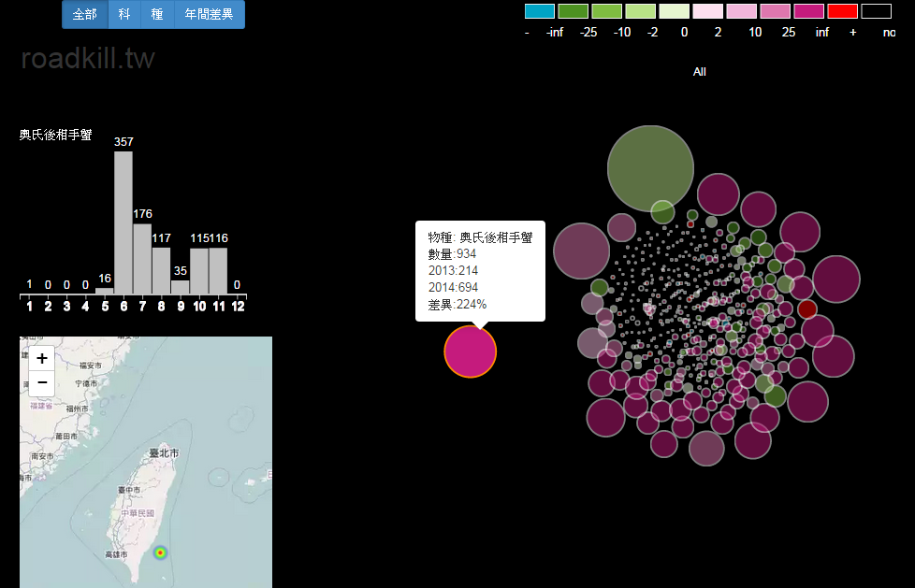Pick the bright red legend swatch
This screenshot has width=915, height=588.
(842, 11)
